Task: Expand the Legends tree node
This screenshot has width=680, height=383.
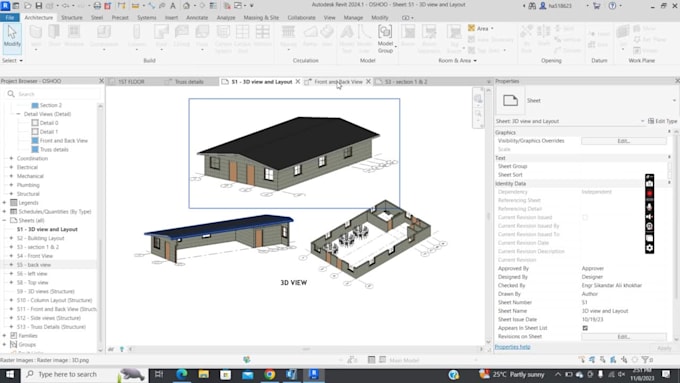Action: tap(4, 203)
